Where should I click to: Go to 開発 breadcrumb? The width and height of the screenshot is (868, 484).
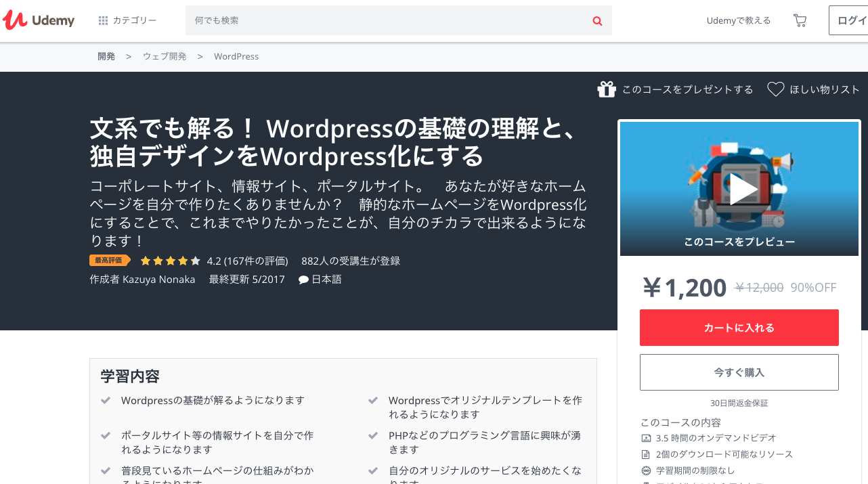point(106,56)
